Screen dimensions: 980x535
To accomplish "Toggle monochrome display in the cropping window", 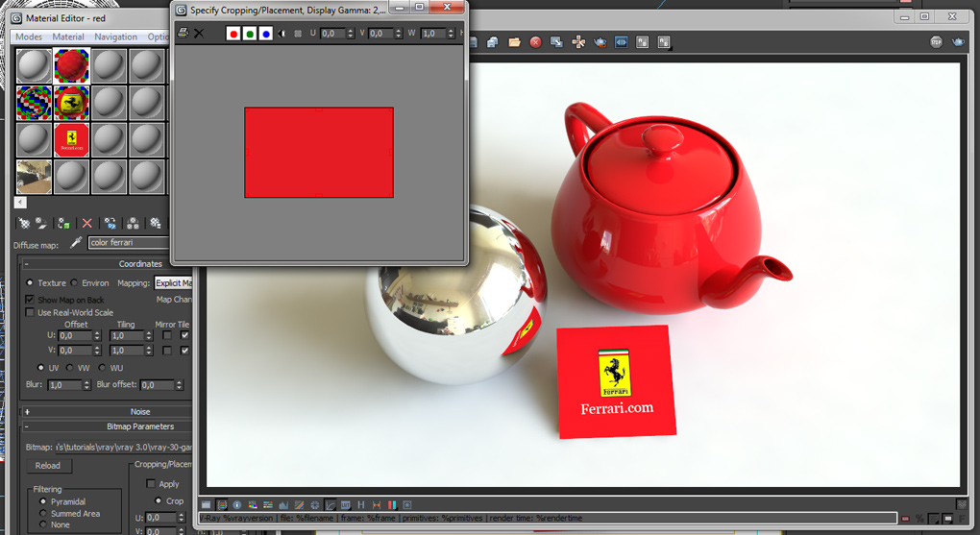I will pos(282,34).
